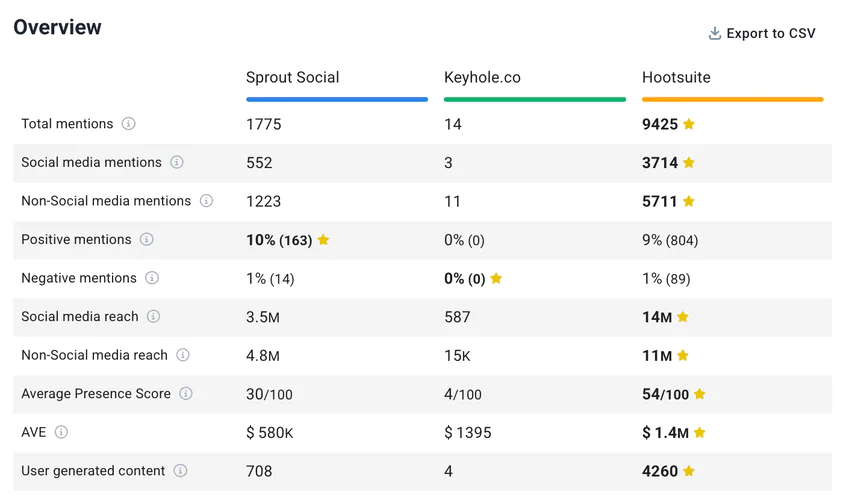Image resolution: width=843 pixels, height=500 pixels.
Task: Click Hootsuite's 1% (89) negative mentions value
Action: pos(666,278)
